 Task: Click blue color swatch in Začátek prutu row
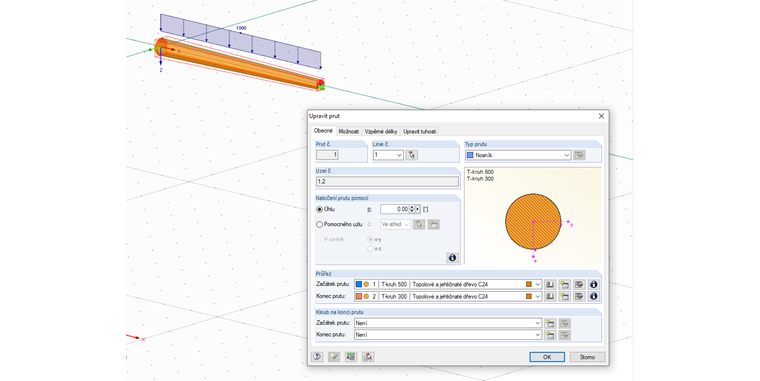pos(359,285)
